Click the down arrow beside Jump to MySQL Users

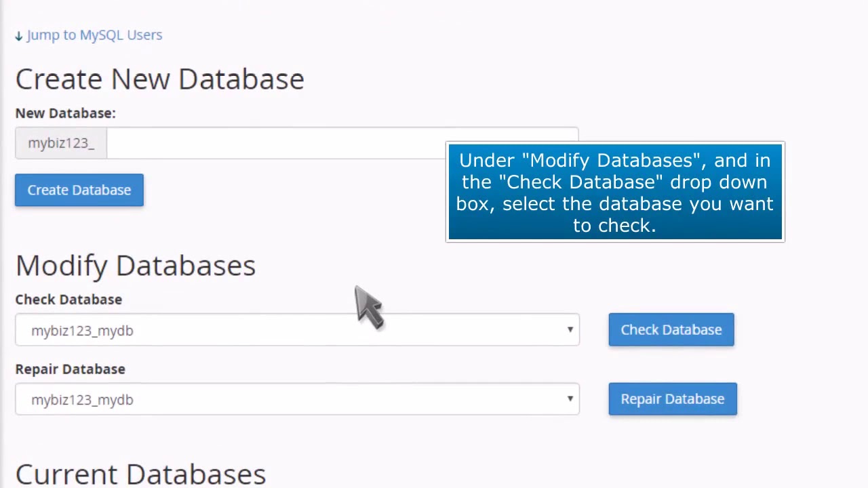coord(18,36)
